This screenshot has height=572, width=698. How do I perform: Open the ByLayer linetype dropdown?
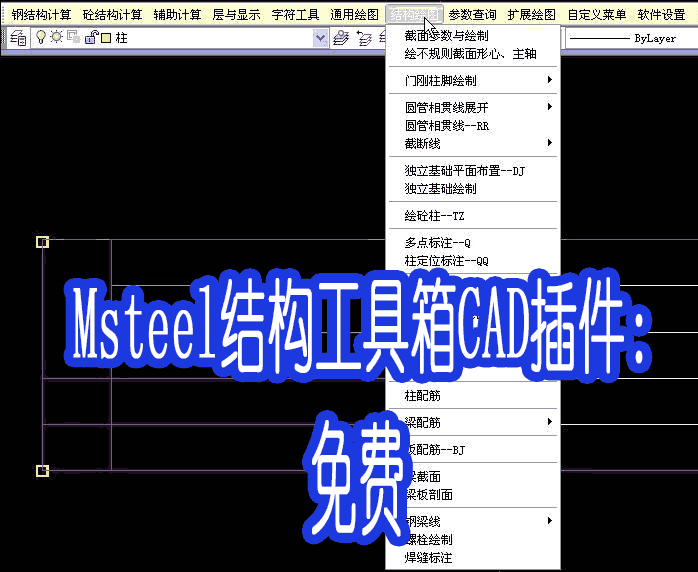coord(631,38)
